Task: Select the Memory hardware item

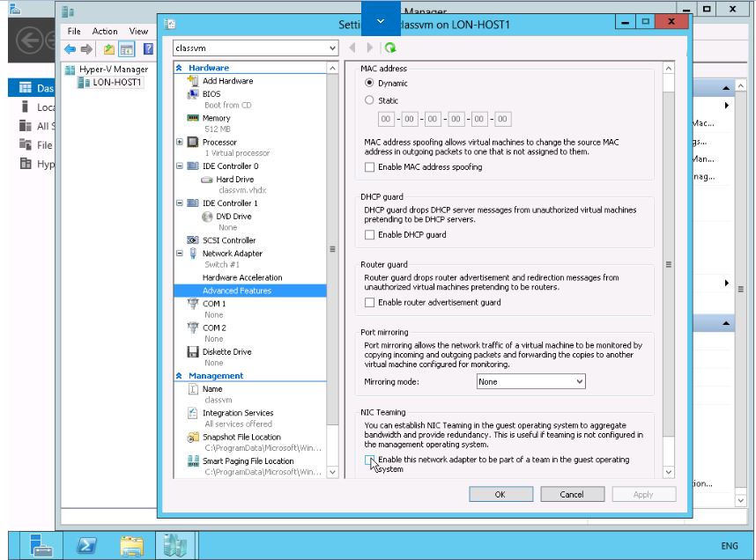Action: pos(216,118)
